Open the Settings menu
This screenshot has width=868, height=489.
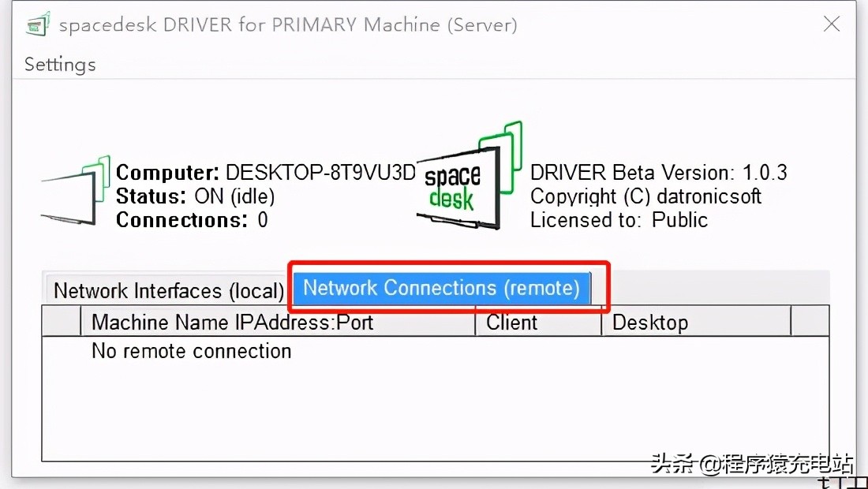60,65
